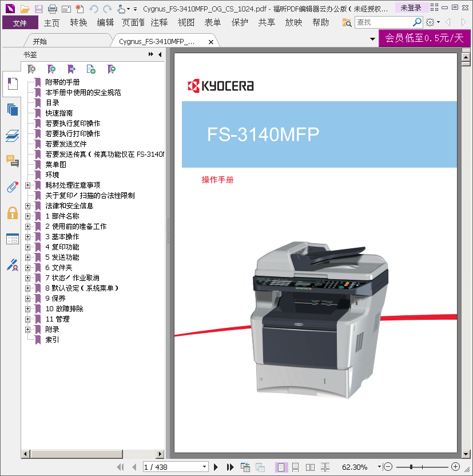The image size is (473, 476).
Task: Open the tab list dropdown arrow
Action: 372,39
